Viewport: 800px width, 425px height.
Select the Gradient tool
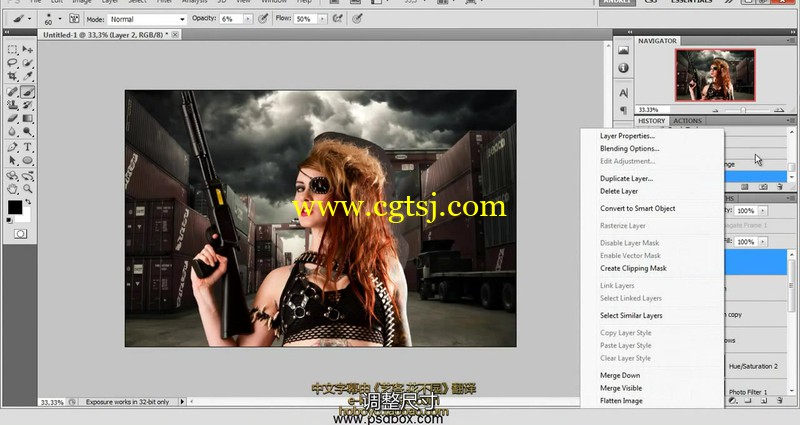[28, 118]
